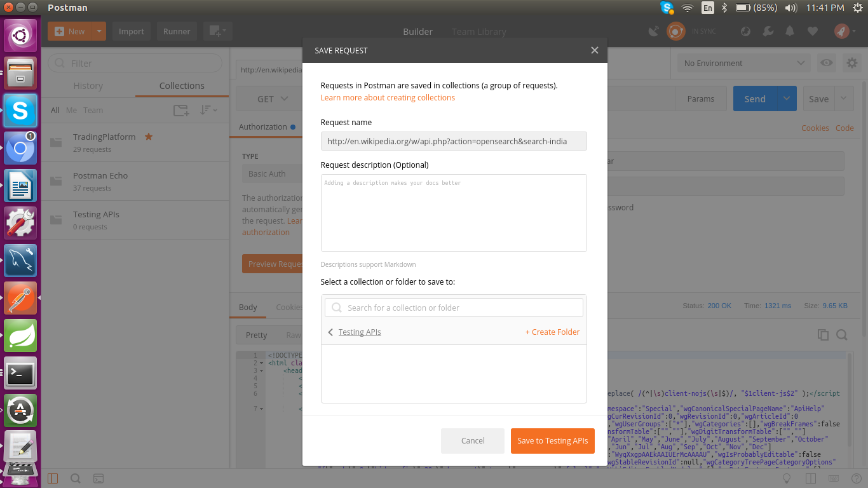
Task: Select the response Body tab
Action: pyautogui.click(x=248, y=307)
